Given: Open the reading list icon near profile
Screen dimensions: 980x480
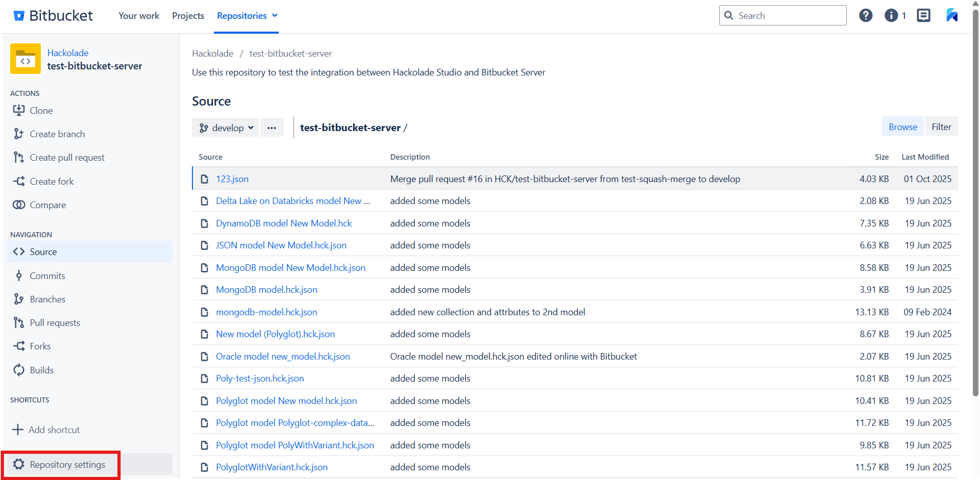Looking at the screenshot, I should [x=923, y=15].
